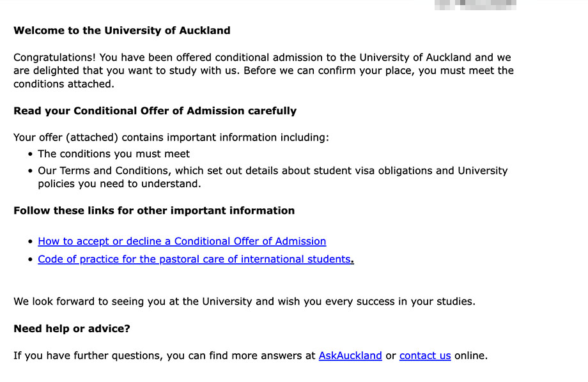Click the bullet dot before 'How to accept' link
The width and height of the screenshot is (588, 382).
pos(31,242)
